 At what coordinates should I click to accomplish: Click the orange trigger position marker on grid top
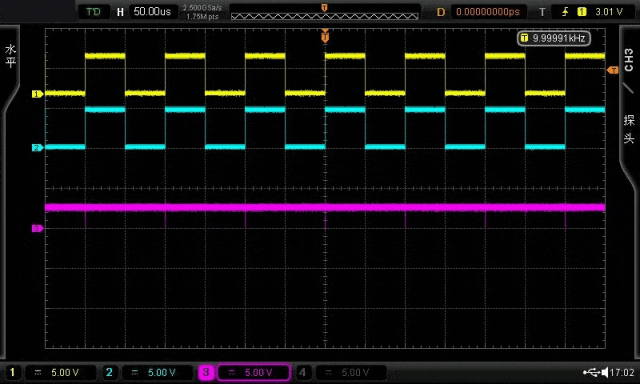tap(325, 36)
